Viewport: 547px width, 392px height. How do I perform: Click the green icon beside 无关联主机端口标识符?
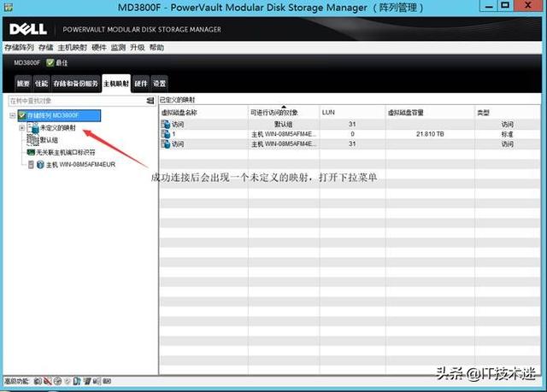(31, 152)
